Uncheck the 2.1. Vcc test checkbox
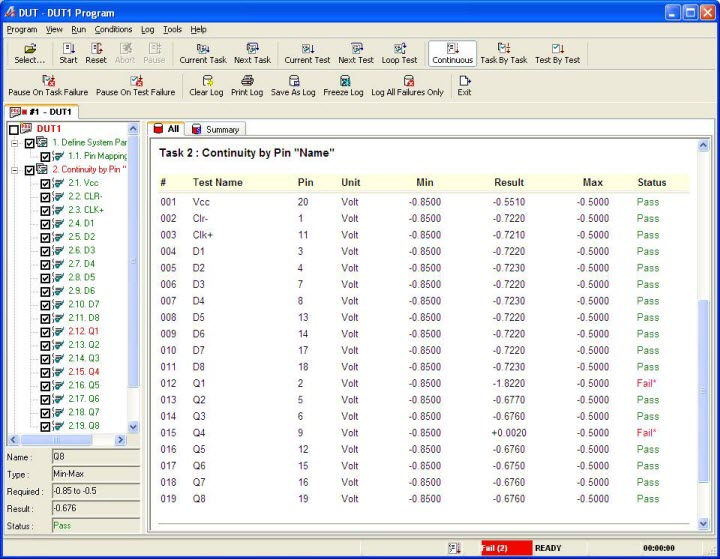The width and height of the screenshot is (720, 559). tap(45, 183)
